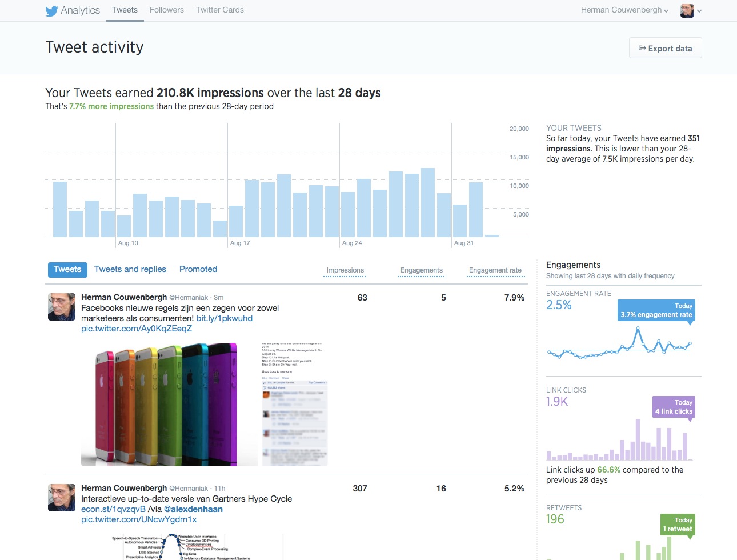View Promoted tweets list
Image resolution: width=737 pixels, height=560 pixels.
(198, 270)
